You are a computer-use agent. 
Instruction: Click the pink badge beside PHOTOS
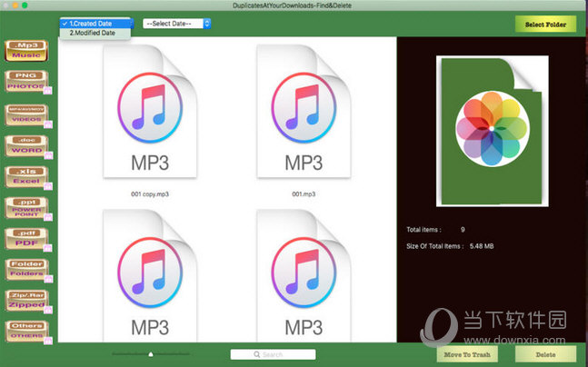[48, 90]
